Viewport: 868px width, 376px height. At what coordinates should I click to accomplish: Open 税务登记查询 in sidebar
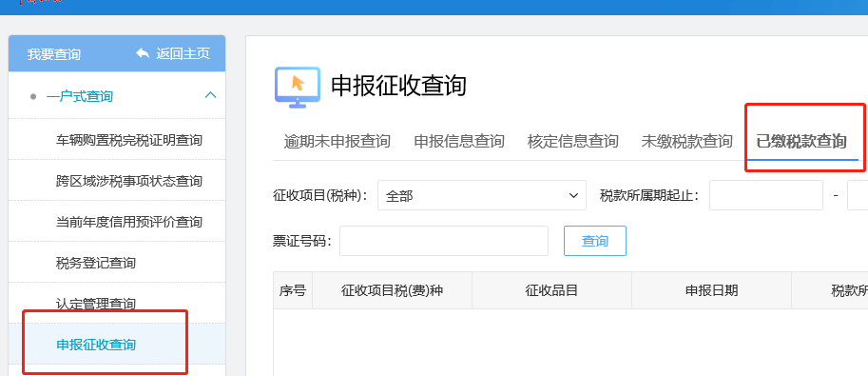click(x=96, y=263)
